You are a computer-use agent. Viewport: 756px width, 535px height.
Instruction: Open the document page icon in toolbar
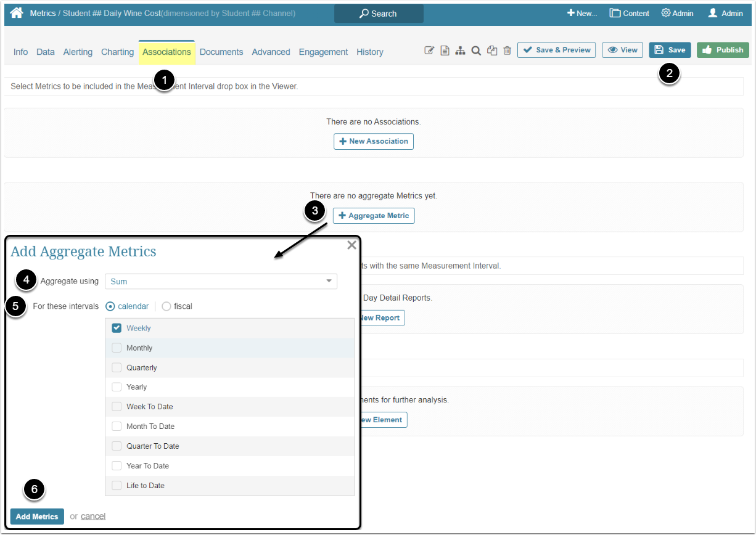(x=445, y=51)
